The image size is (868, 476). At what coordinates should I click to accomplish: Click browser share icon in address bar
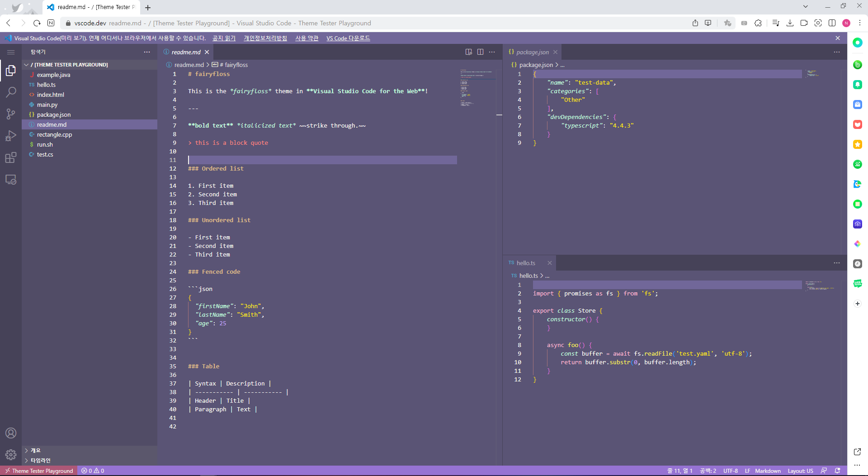pyautogui.click(x=695, y=23)
